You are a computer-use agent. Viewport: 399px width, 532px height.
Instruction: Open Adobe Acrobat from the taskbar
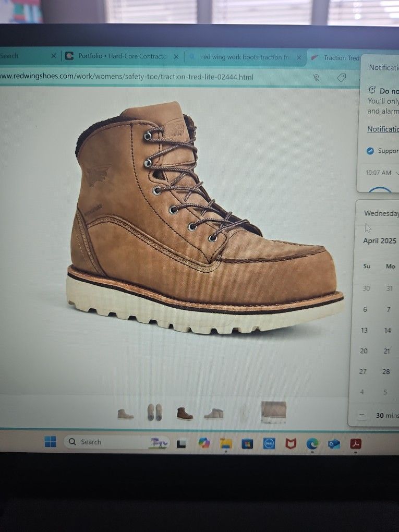356,443
